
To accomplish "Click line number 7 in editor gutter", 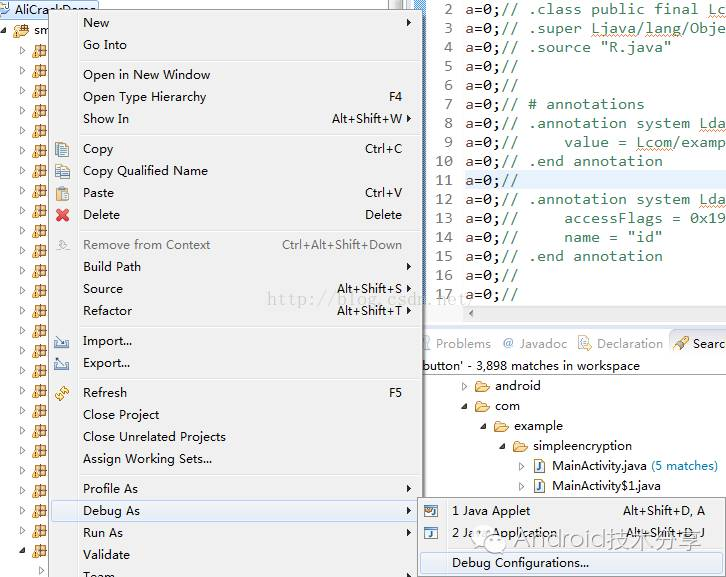I will (448, 104).
